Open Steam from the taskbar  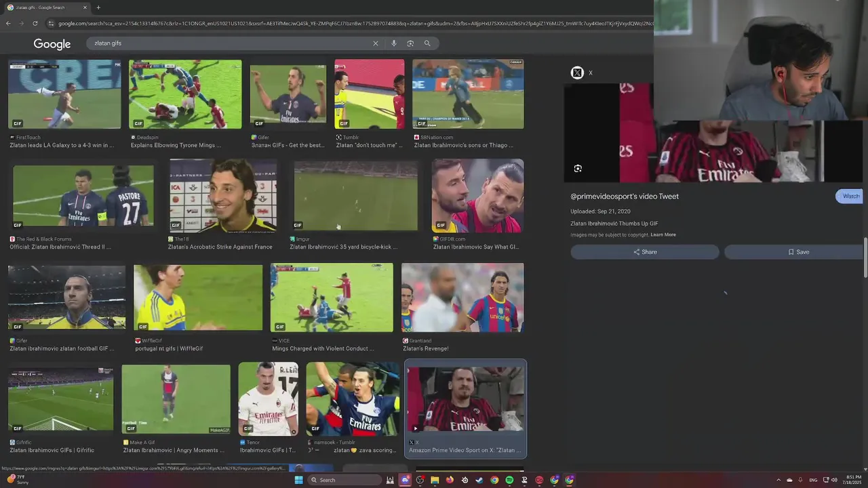tap(479, 480)
